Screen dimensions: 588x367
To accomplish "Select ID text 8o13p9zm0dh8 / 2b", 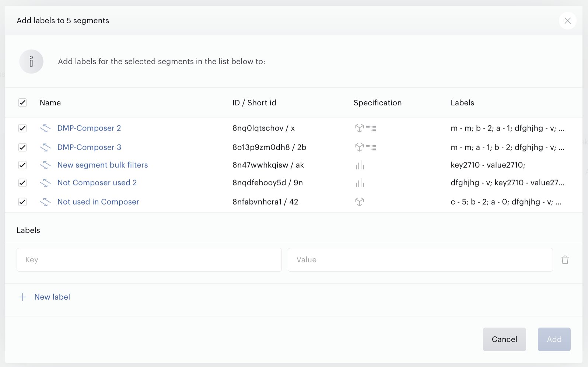I will pyautogui.click(x=269, y=147).
